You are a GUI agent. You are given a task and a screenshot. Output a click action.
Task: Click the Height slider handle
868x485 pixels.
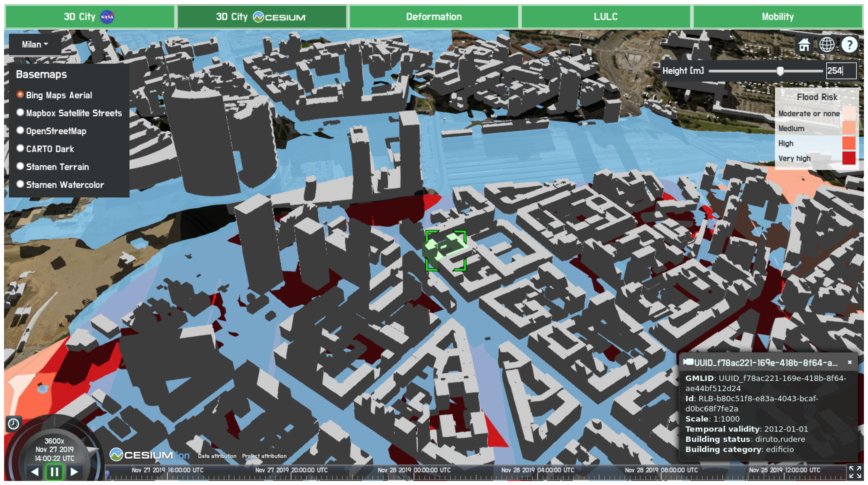click(x=780, y=71)
